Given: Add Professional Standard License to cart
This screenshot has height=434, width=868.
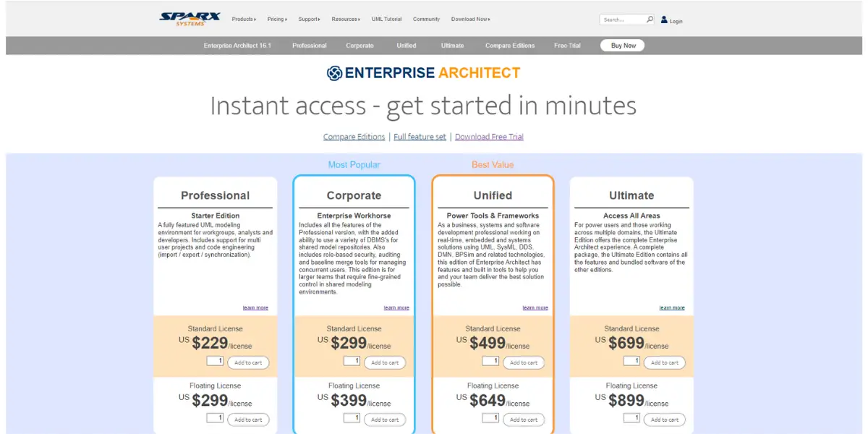Looking at the screenshot, I should (248, 363).
